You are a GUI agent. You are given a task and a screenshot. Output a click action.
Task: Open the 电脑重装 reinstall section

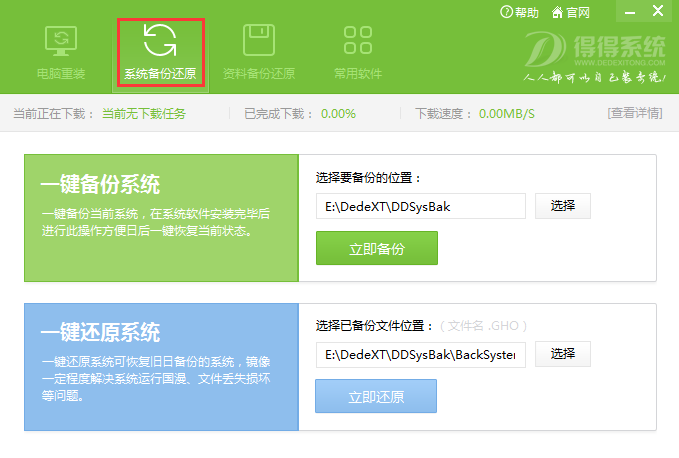click(x=61, y=50)
